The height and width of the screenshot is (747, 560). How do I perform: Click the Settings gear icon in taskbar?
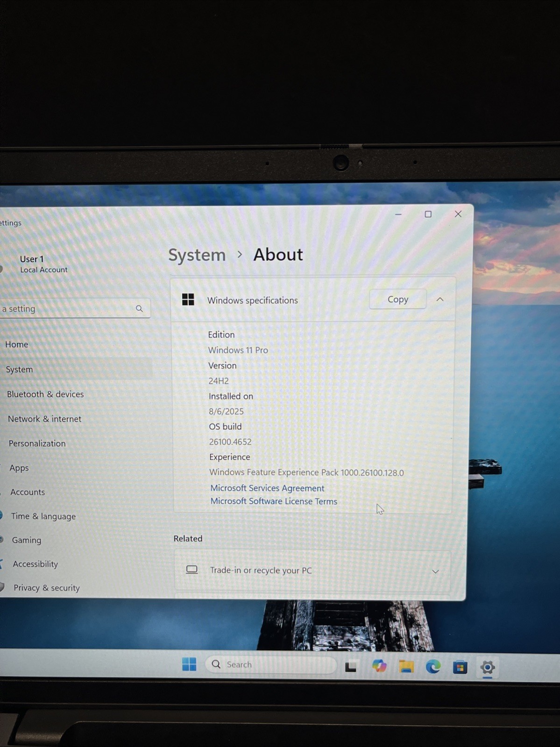pos(488,667)
